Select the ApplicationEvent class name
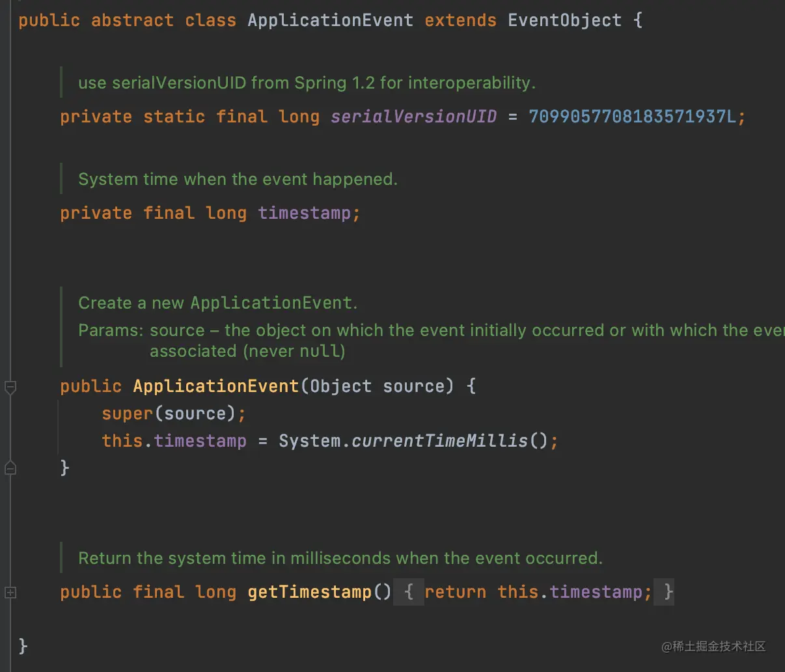 coord(330,20)
